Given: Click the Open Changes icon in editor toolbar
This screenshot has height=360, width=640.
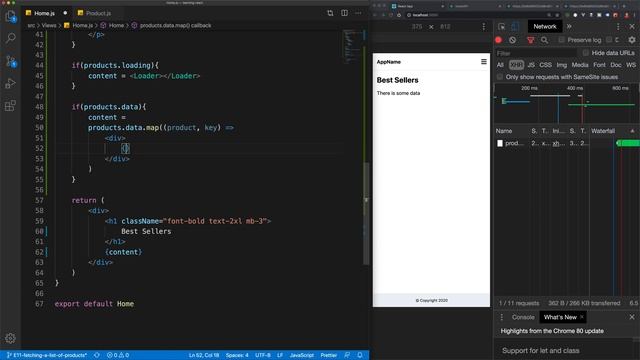Looking at the screenshot, I should coord(330,13).
